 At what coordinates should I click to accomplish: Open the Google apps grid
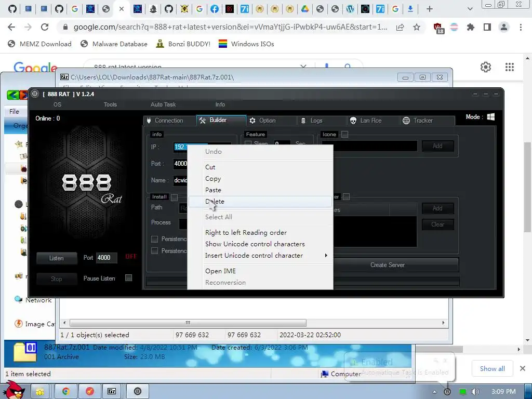509,67
